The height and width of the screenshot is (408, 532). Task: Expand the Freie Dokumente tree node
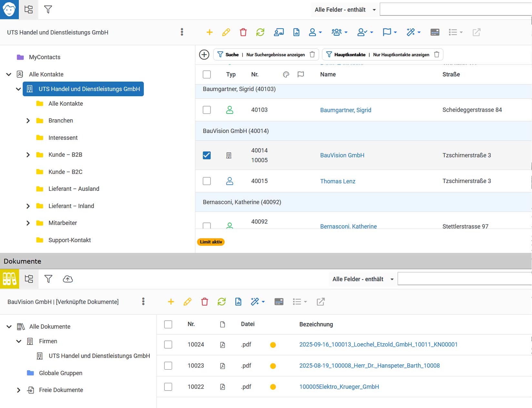pos(19,390)
